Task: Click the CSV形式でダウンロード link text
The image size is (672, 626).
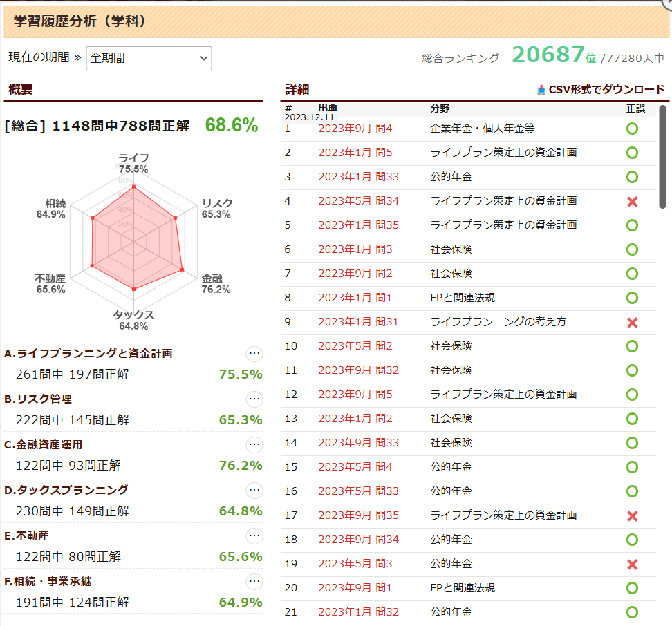Action: (606, 90)
